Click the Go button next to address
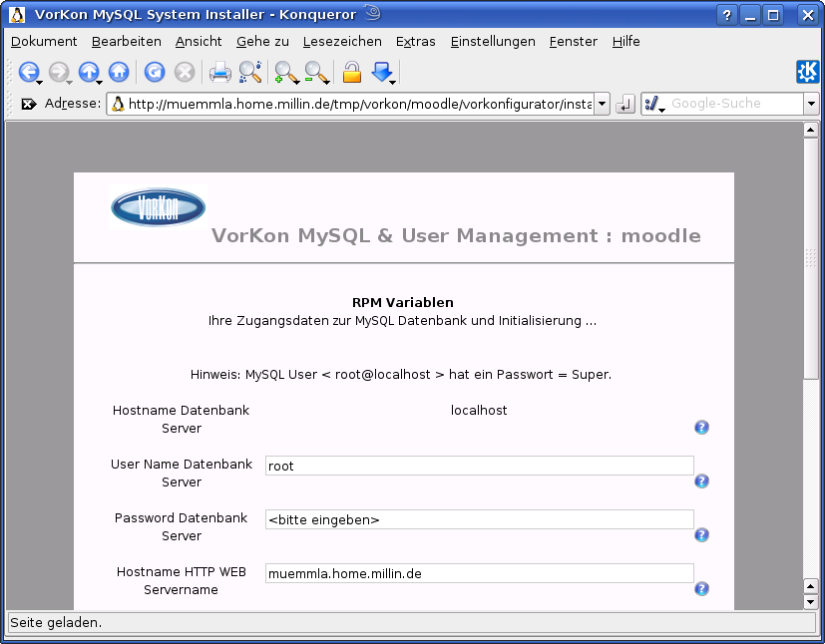This screenshot has height=644, width=825. [625, 104]
